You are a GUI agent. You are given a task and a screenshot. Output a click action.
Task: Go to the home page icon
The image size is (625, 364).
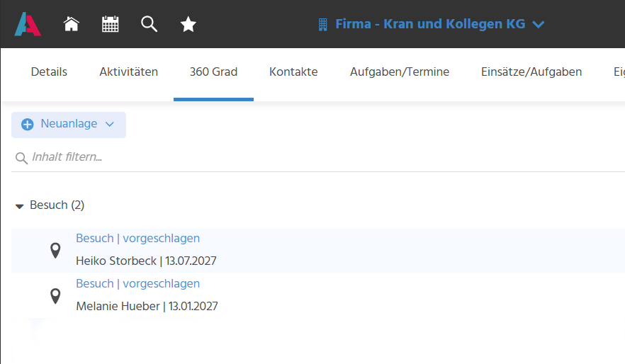(72, 24)
